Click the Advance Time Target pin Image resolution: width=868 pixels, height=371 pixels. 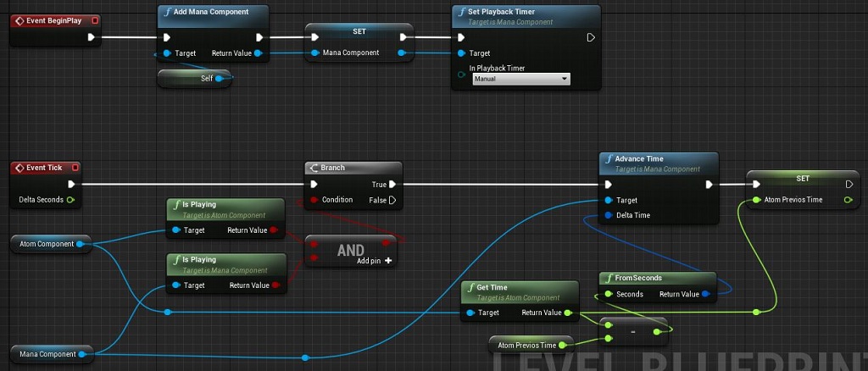[x=609, y=200]
